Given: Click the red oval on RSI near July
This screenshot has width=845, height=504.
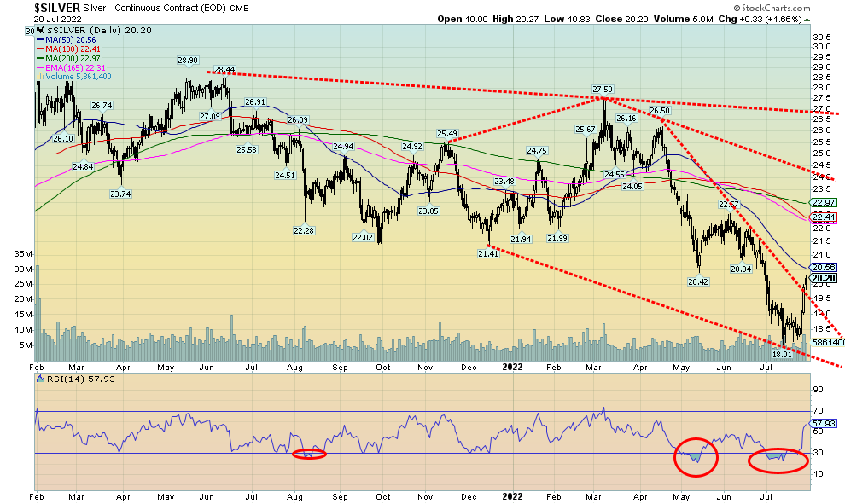Looking at the screenshot, I should [x=777, y=460].
